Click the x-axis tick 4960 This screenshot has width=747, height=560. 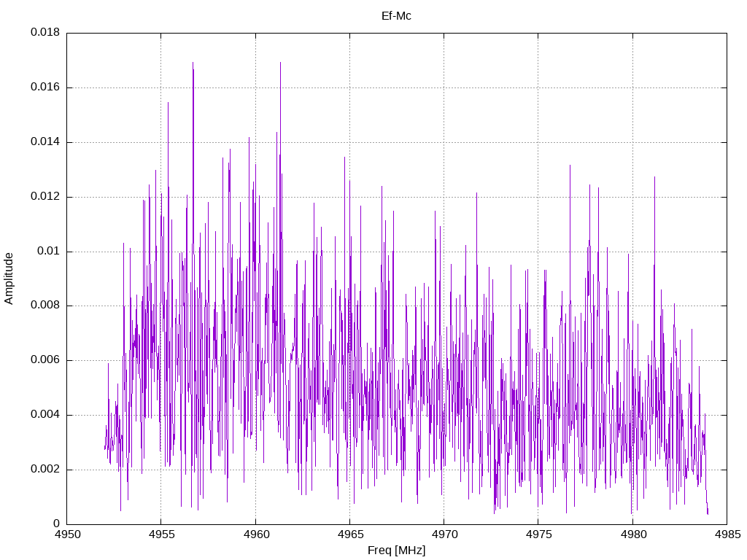(256, 534)
